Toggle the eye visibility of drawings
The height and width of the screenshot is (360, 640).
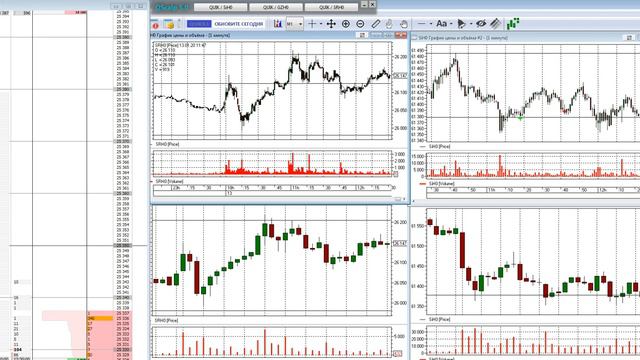coord(481,24)
